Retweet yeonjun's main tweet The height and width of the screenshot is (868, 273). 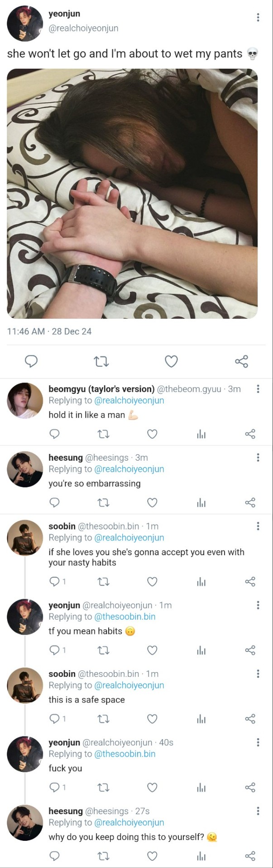[101, 361]
